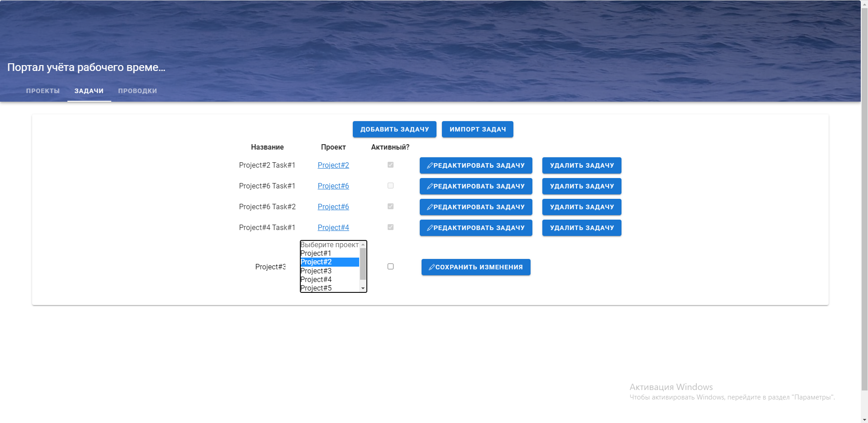Viewport: 868px width, 423px height.
Task: Select Project#3 in project list
Action: [330, 271]
